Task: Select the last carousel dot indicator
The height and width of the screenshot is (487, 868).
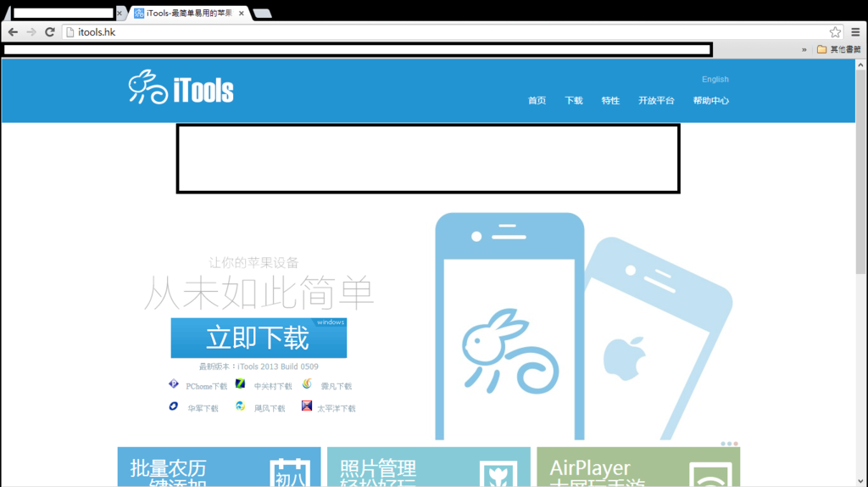Action: coord(736,444)
